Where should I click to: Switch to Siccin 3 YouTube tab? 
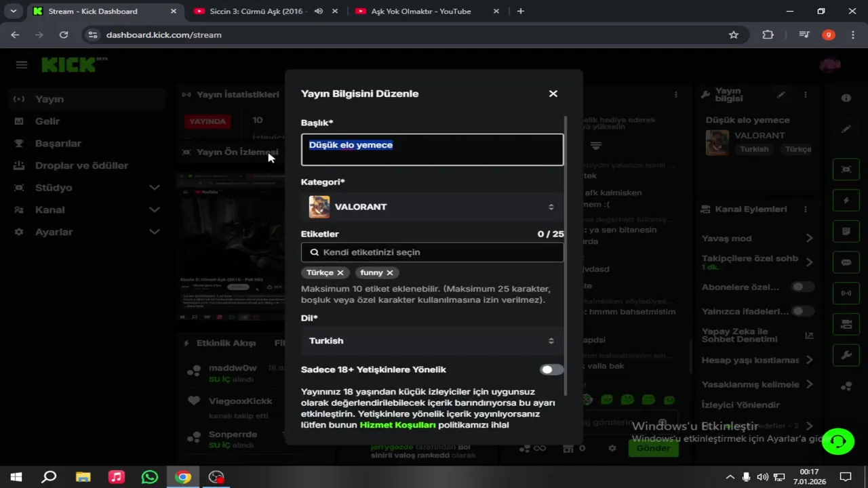tap(257, 11)
